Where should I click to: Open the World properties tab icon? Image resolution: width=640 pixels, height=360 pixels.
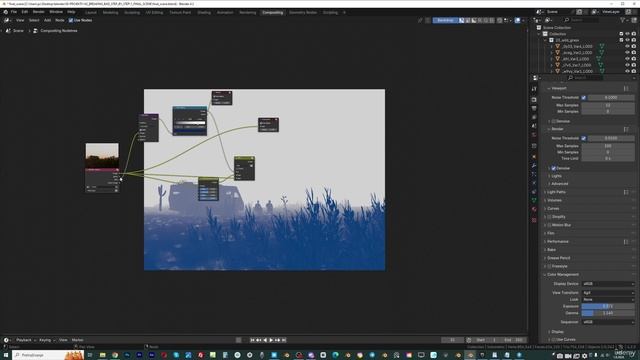click(x=534, y=135)
